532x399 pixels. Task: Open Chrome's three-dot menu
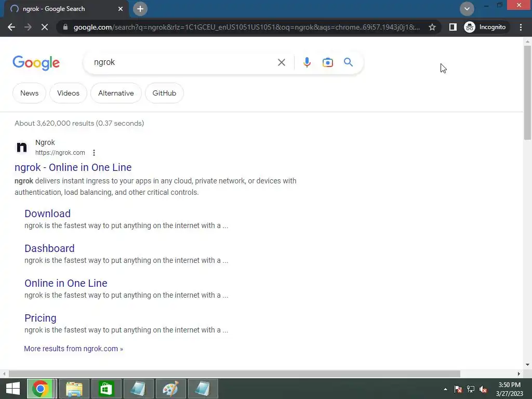point(521,27)
